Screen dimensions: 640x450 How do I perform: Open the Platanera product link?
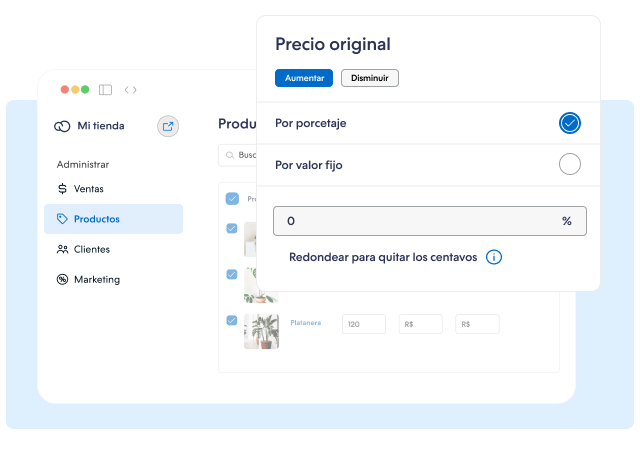click(x=305, y=322)
